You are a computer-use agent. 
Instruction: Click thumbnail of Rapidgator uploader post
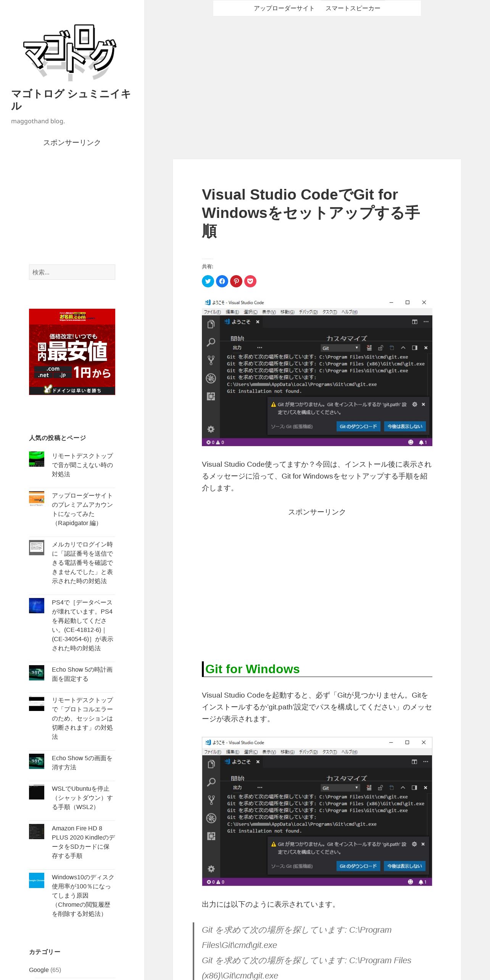[37, 499]
